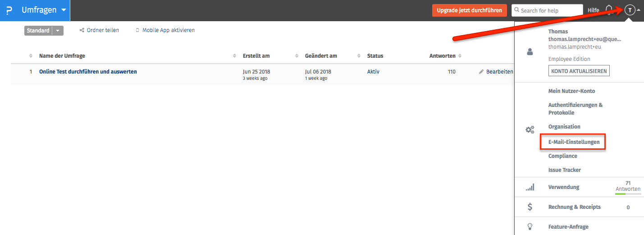Click the QuestionPro logo icon
This screenshot has height=235, width=644.
(x=9, y=10)
